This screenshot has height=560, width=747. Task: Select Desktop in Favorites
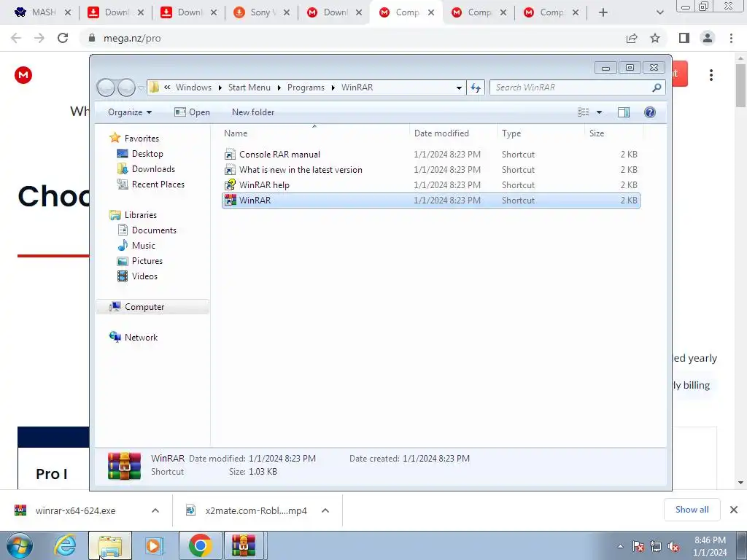(147, 154)
